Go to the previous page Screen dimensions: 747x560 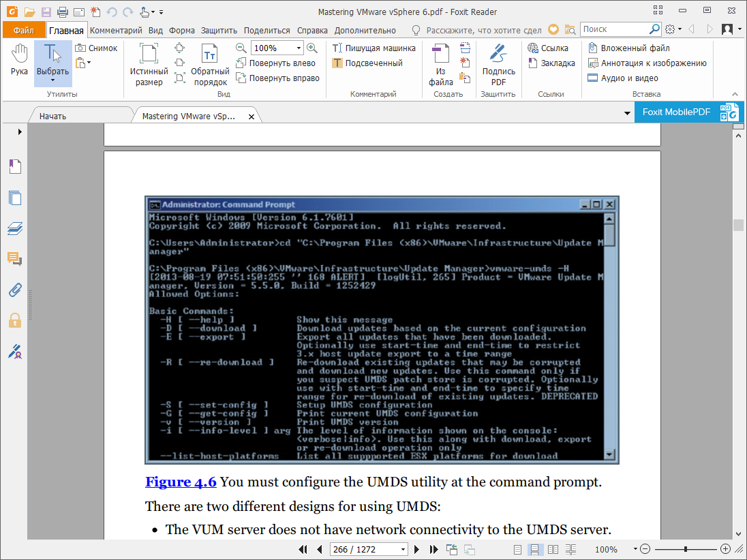click(x=320, y=549)
